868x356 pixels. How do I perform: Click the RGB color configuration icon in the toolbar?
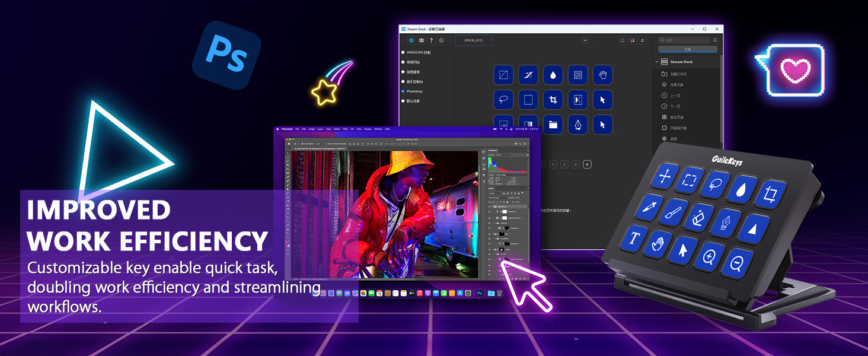coord(632,40)
